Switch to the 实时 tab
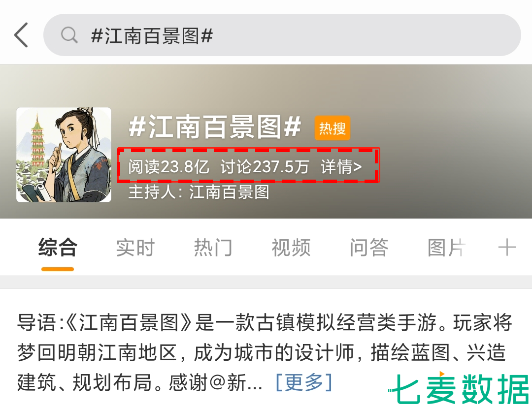The width and height of the screenshot is (532, 407). click(135, 248)
